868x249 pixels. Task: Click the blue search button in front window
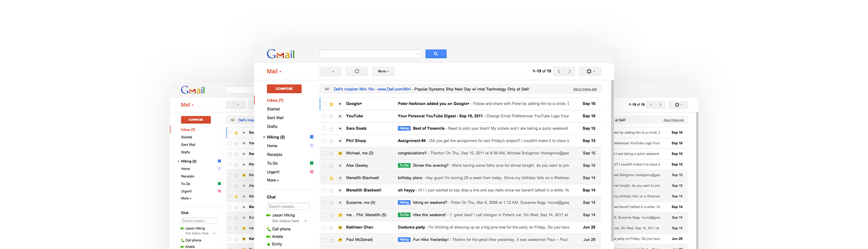click(x=436, y=54)
